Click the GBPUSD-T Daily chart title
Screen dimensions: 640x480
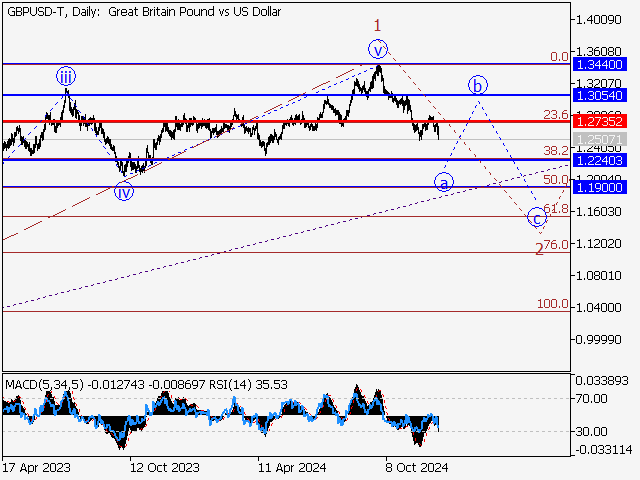coord(143,12)
